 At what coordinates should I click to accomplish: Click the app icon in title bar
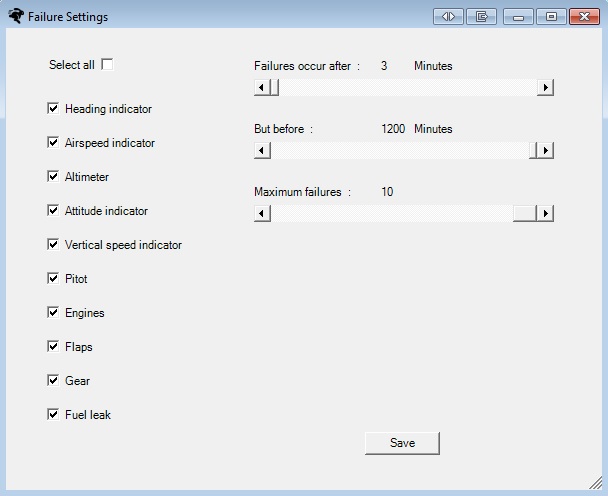point(16,17)
